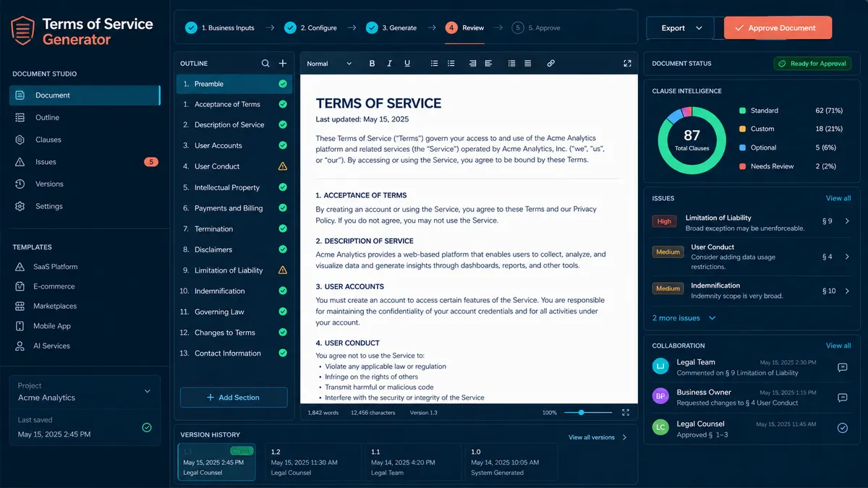Image resolution: width=868 pixels, height=488 pixels.
Task: Select the SaaS Platform template
Action: click(55, 267)
